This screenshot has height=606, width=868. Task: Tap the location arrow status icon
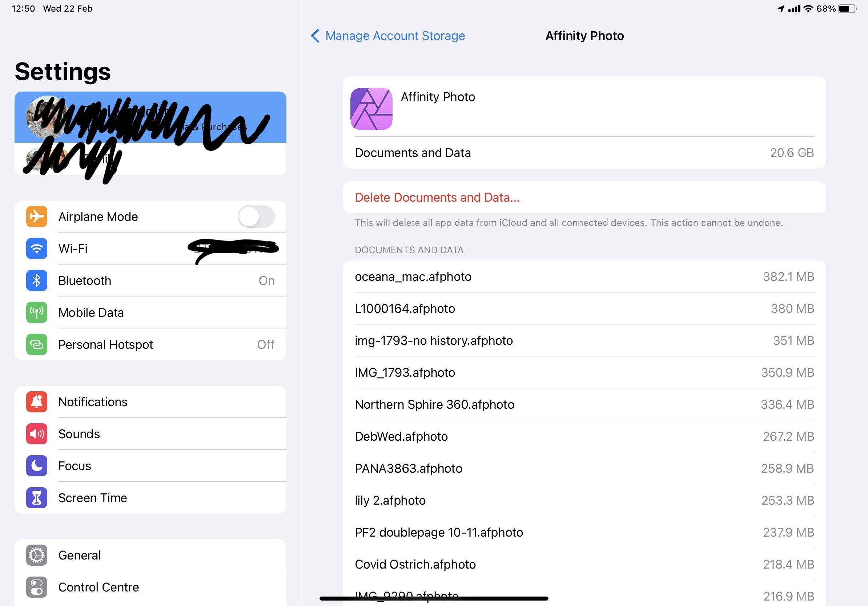[781, 9]
